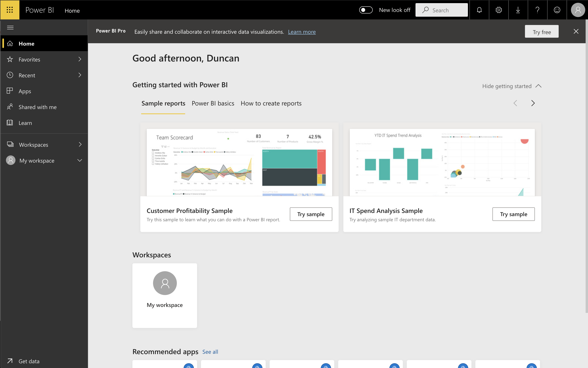The height and width of the screenshot is (368, 588).
Task: Switch to the Power BI basics tab
Action: pyautogui.click(x=213, y=103)
